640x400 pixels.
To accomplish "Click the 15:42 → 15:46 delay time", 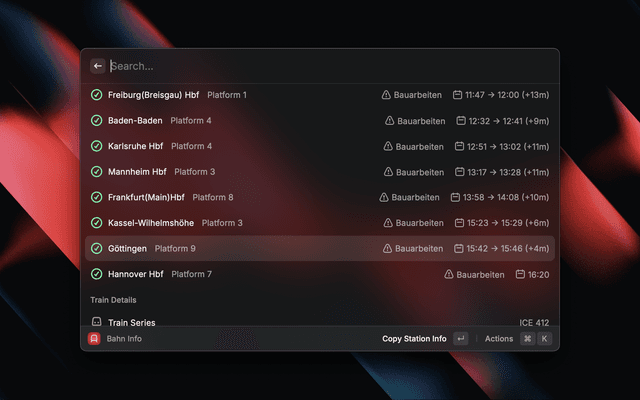I will tap(507, 248).
